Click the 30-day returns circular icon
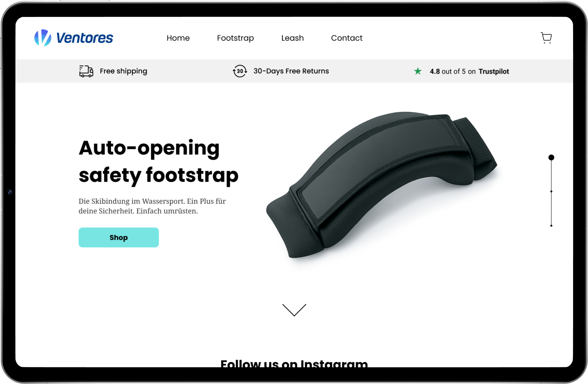The height and width of the screenshot is (384, 588). click(x=240, y=71)
